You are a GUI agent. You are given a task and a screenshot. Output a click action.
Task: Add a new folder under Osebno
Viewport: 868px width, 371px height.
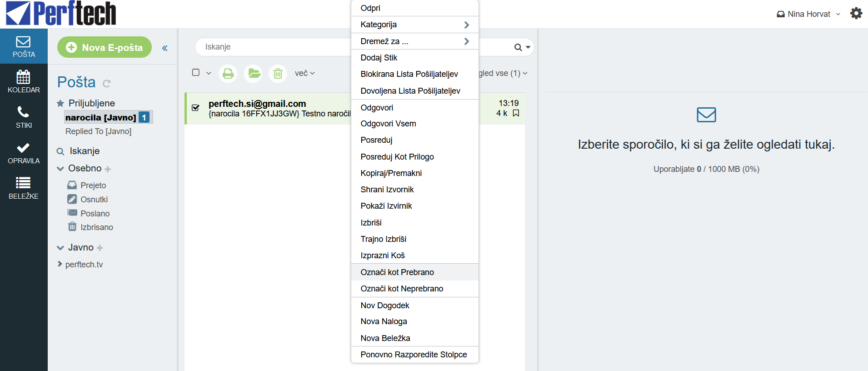108,169
